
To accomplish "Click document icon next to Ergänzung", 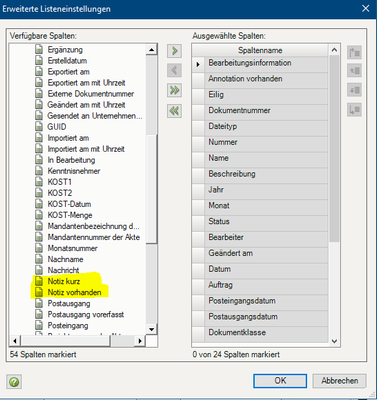I will coord(39,50).
